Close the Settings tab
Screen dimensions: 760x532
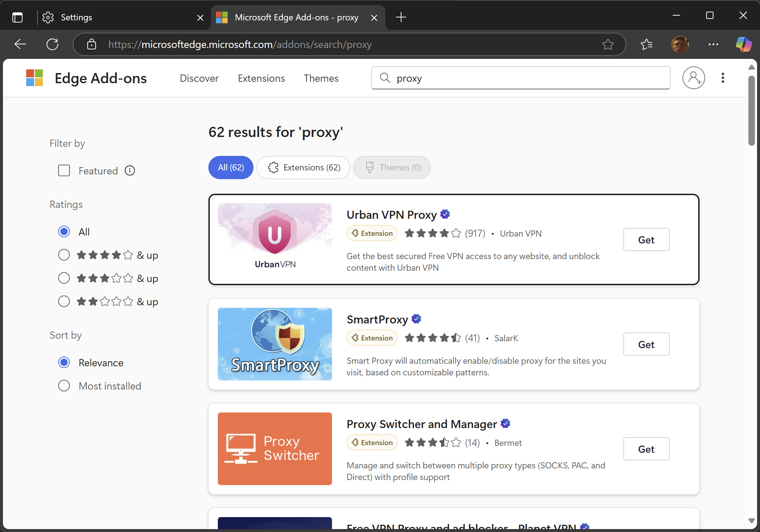coord(200,17)
